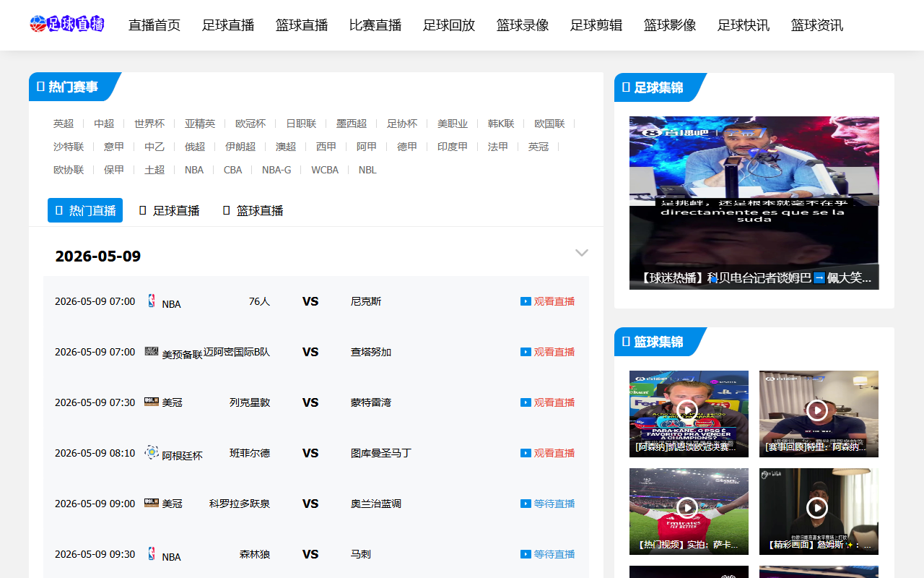Viewport: 924px width, 578px height.
Task: Click the NBA icon in 森林狼 row
Action: pyautogui.click(x=152, y=553)
